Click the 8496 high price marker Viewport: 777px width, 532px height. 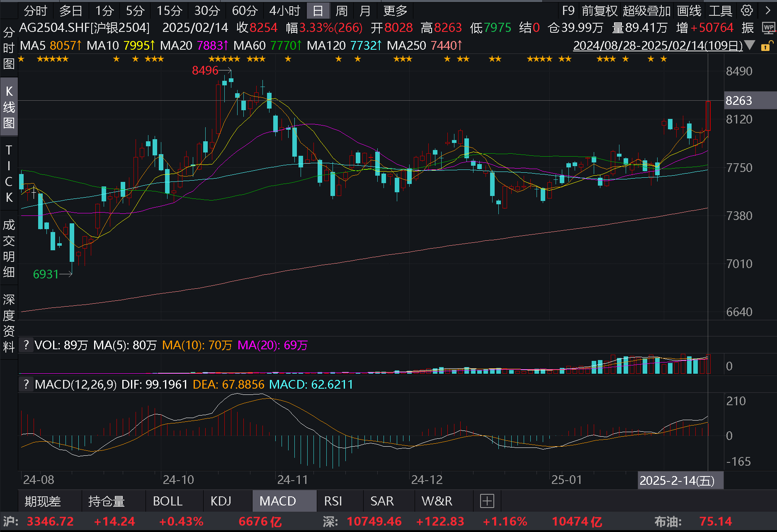(x=205, y=70)
